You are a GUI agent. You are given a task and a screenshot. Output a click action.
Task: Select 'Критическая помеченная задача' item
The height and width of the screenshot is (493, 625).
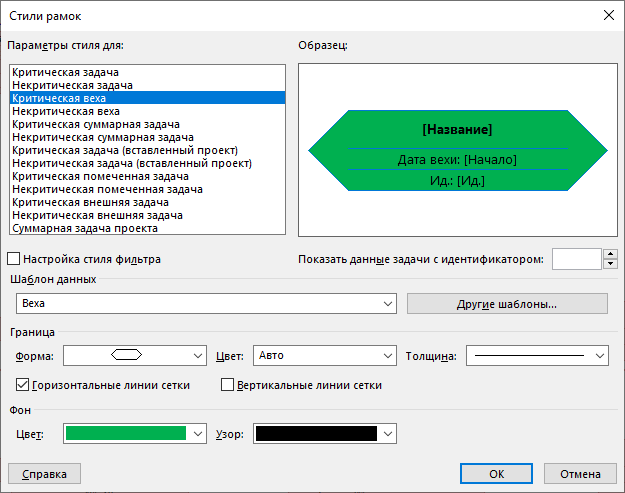tap(147, 176)
